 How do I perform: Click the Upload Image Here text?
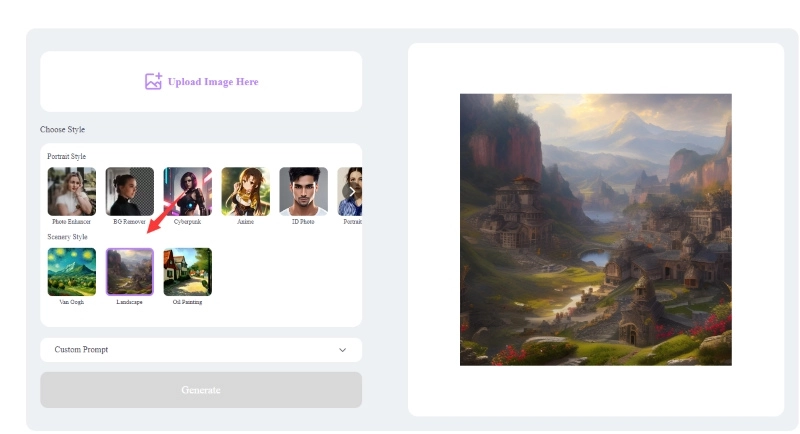(213, 82)
